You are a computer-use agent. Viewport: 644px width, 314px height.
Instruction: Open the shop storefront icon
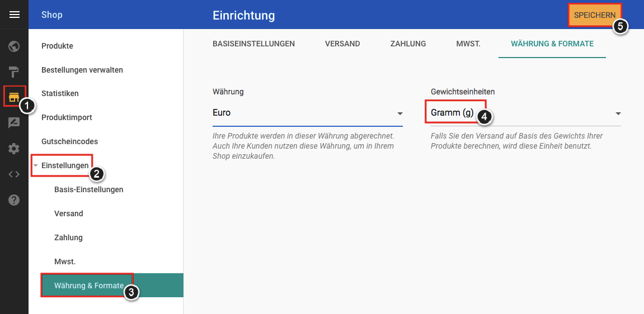[x=15, y=97]
